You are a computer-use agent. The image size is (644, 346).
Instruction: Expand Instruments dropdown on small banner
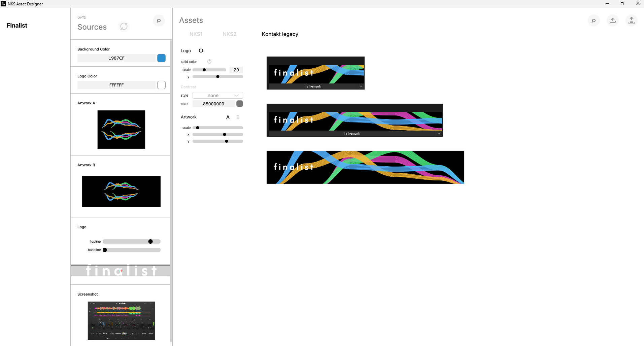tap(361, 86)
